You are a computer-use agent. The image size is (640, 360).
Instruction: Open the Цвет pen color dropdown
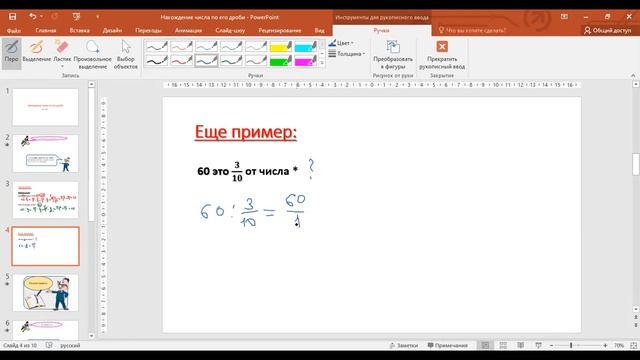(341, 43)
